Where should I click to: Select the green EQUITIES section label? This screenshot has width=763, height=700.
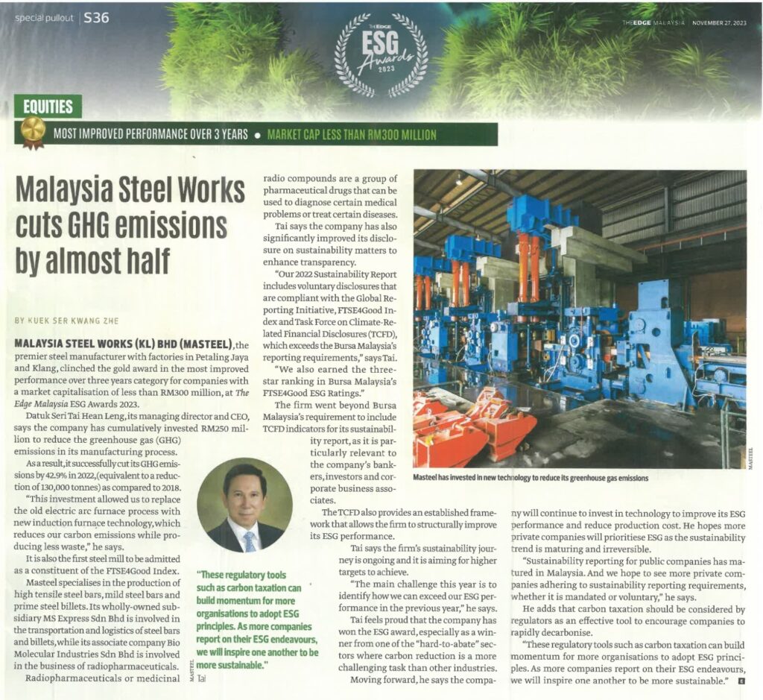click(48, 107)
